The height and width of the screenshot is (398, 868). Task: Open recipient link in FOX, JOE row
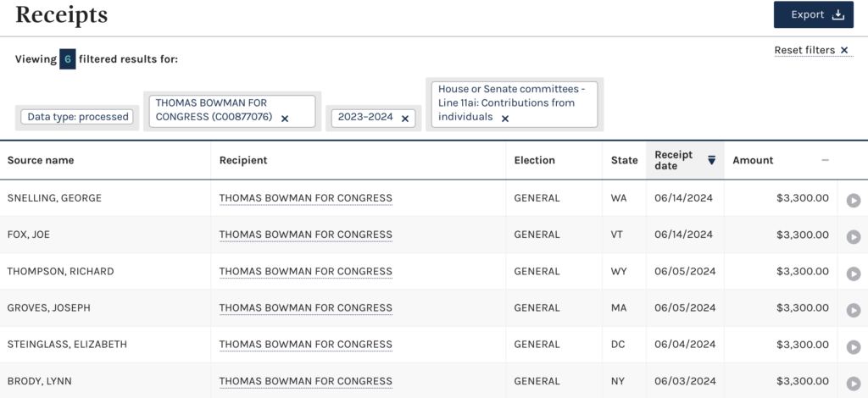point(305,235)
